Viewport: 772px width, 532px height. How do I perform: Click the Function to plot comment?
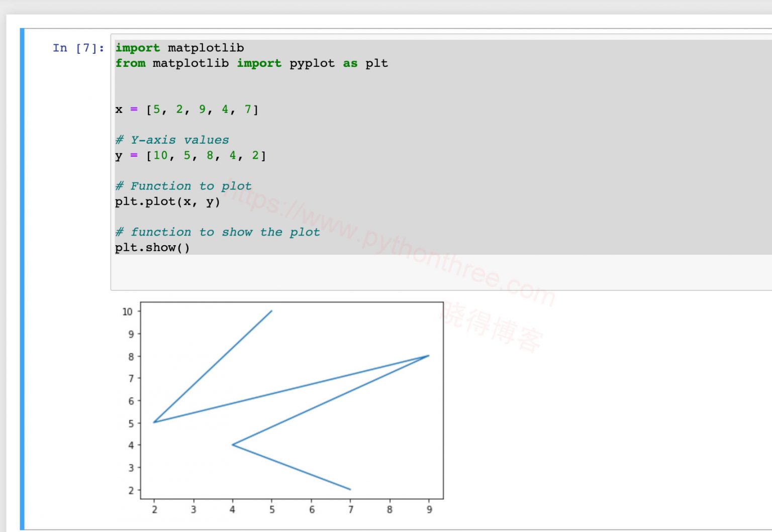[183, 186]
